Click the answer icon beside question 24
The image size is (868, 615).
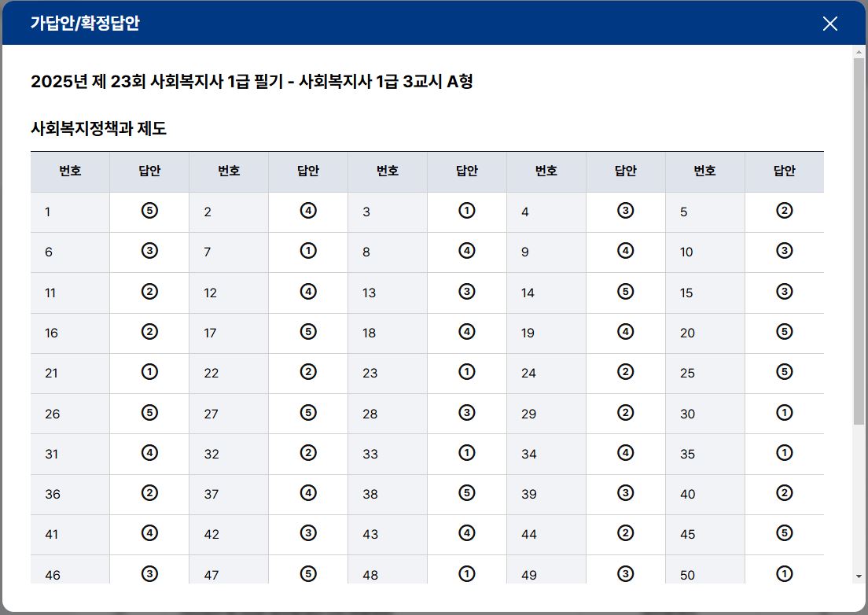tap(626, 372)
